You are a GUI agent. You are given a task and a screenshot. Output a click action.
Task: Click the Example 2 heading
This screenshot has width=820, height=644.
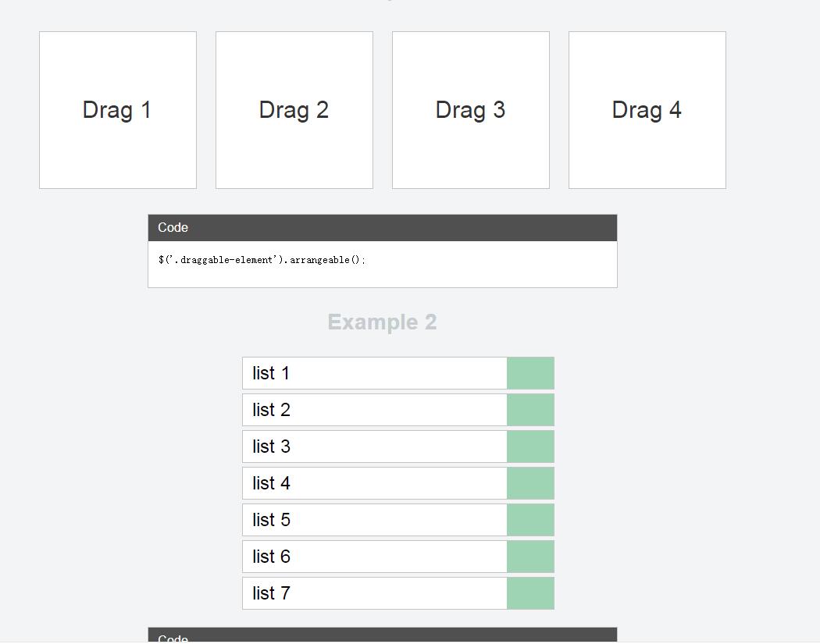coord(382,322)
